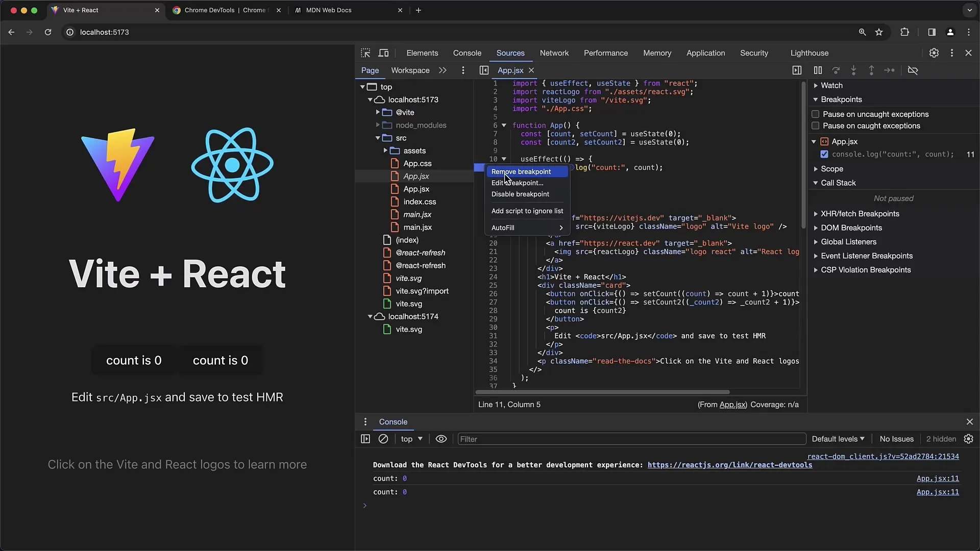Click the device toolbar toggle icon

click(x=384, y=53)
